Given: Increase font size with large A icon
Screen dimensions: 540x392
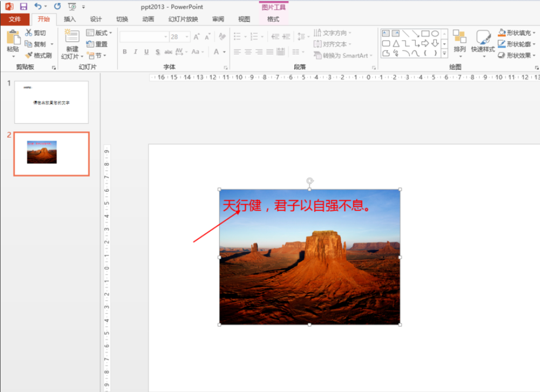Looking at the screenshot, I should (x=197, y=37).
